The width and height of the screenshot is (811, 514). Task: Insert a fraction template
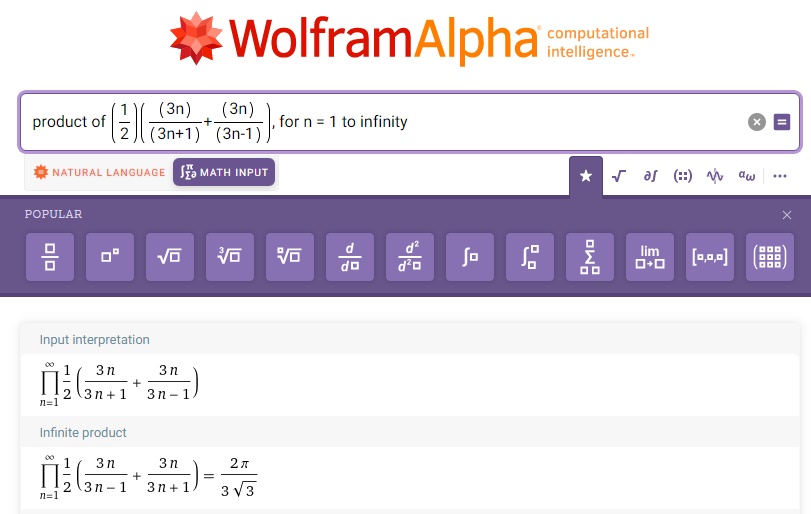click(50, 257)
